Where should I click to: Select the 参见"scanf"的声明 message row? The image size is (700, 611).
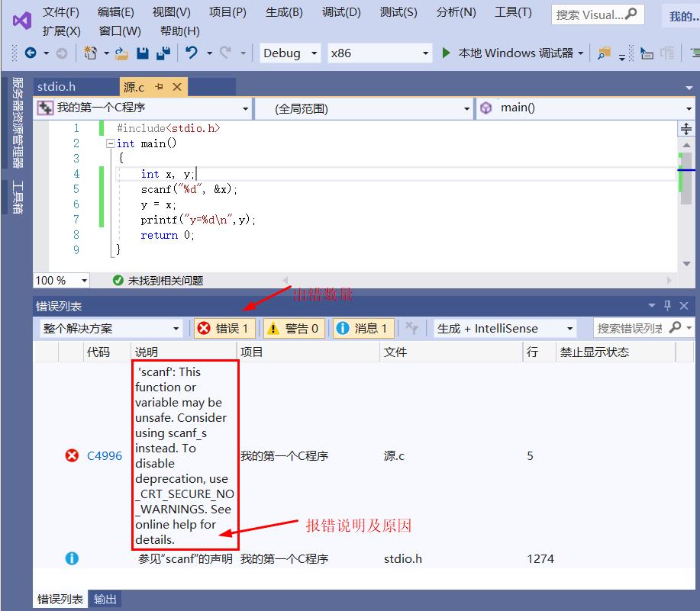tap(364, 558)
